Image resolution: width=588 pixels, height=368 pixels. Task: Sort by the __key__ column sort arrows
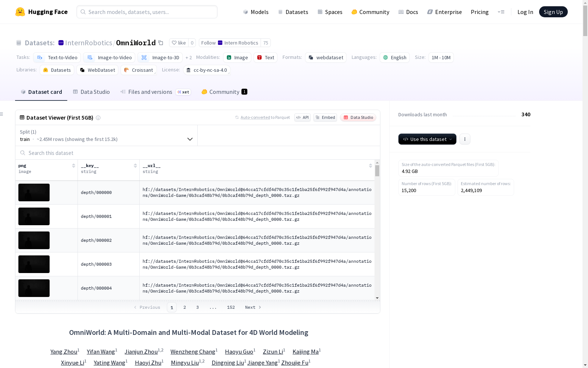coord(135,166)
